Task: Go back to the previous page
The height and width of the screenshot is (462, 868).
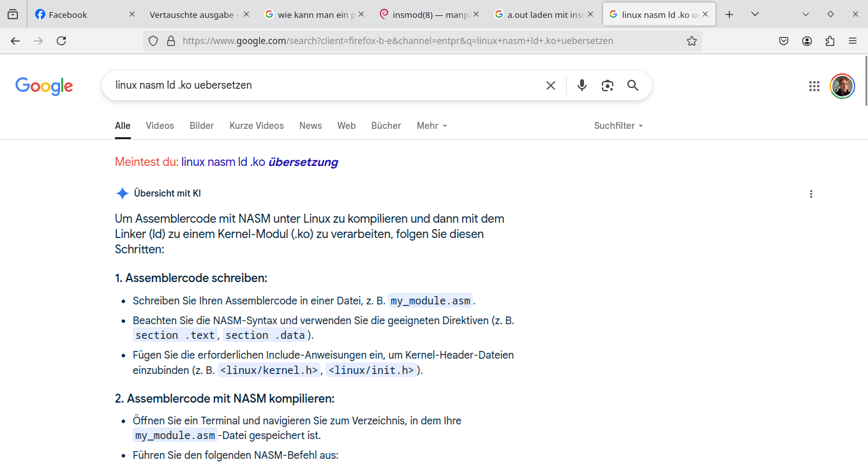Action: coord(15,40)
